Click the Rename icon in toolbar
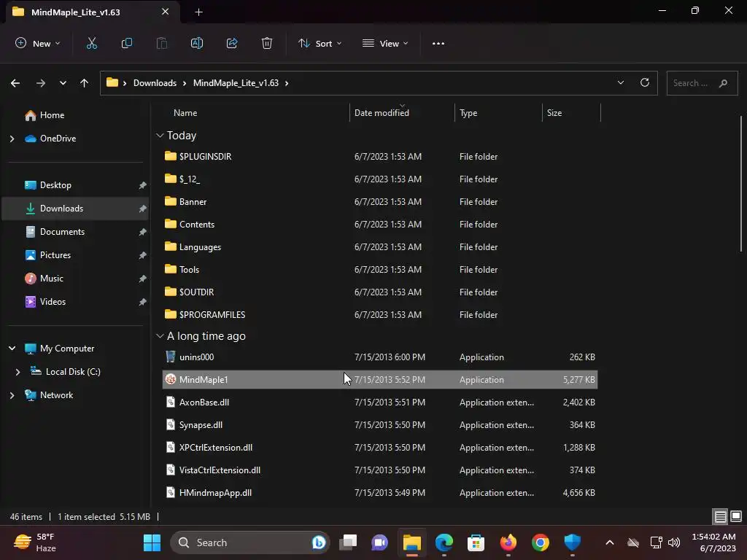The height and width of the screenshot is (560, 747). [x=197, y=43]
